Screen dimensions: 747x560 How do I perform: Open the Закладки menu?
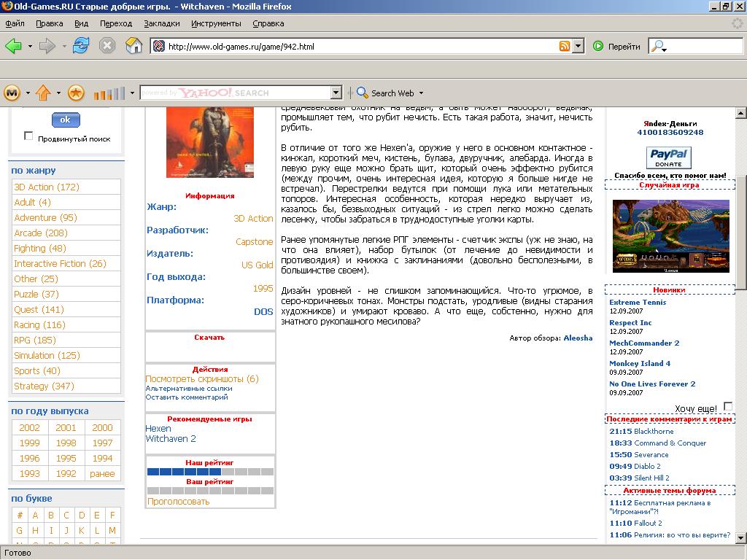tap(161, 23)
